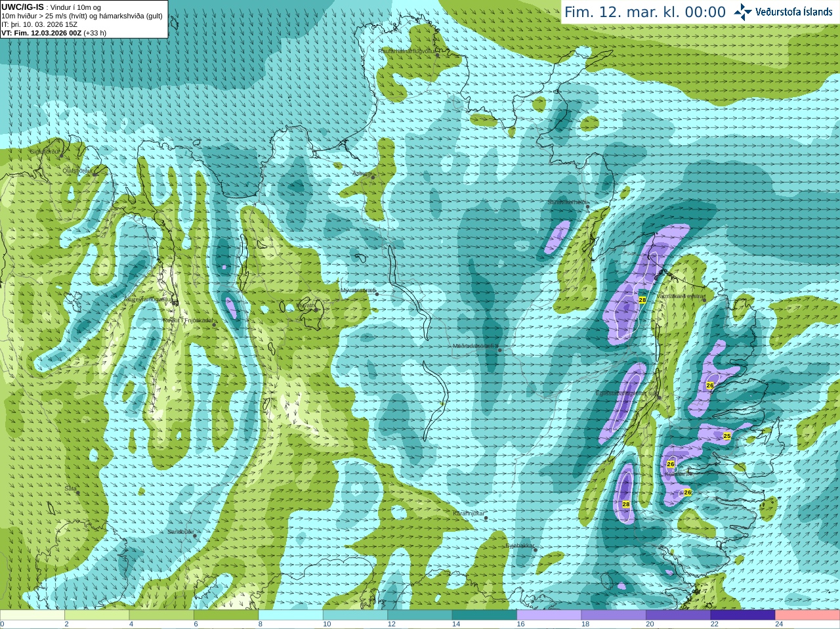Click the legend value '24' on the scale
Image resolution: width=840 pixels, height=629 pixels.
779,624
